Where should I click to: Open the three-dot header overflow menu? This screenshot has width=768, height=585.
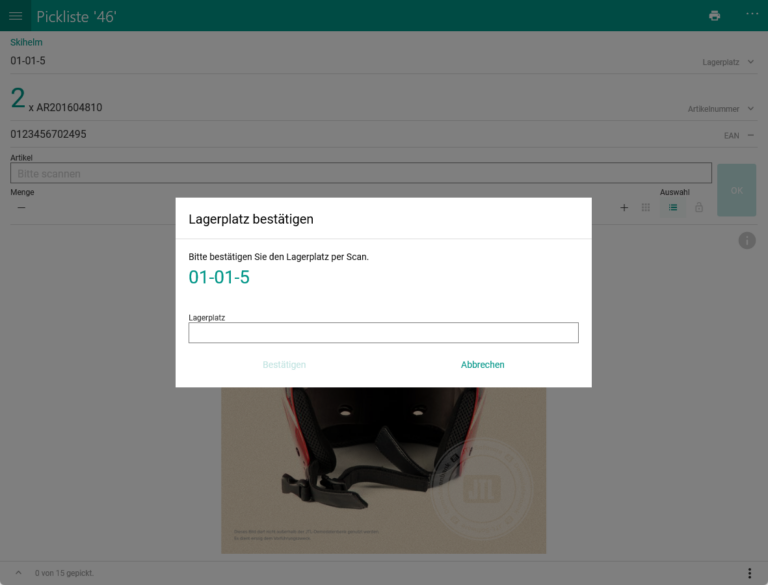point(752,14)
